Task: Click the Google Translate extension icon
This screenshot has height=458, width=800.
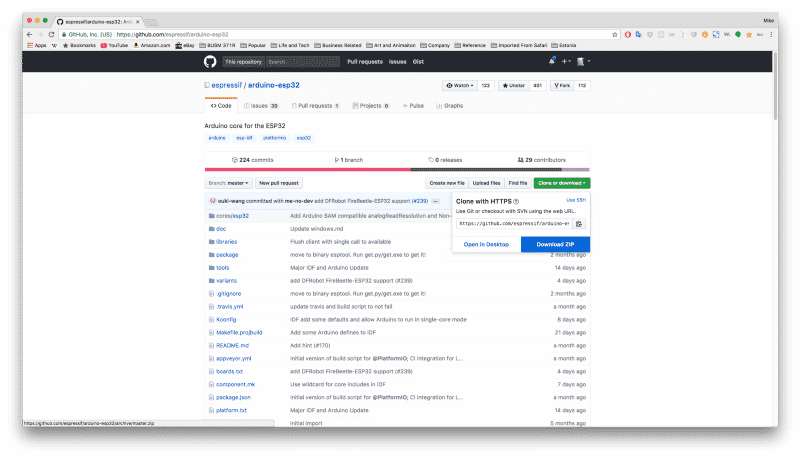Action: (x=638, y=35)
